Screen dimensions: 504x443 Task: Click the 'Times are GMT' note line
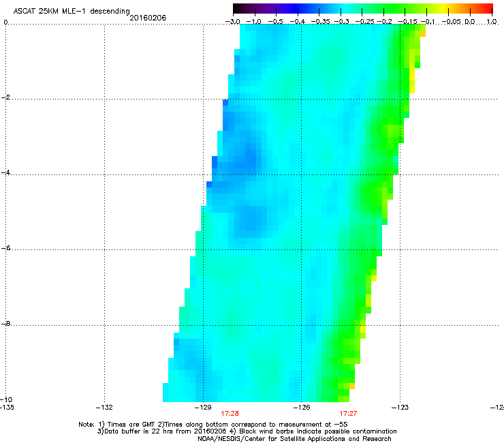[x=212, y=425]
